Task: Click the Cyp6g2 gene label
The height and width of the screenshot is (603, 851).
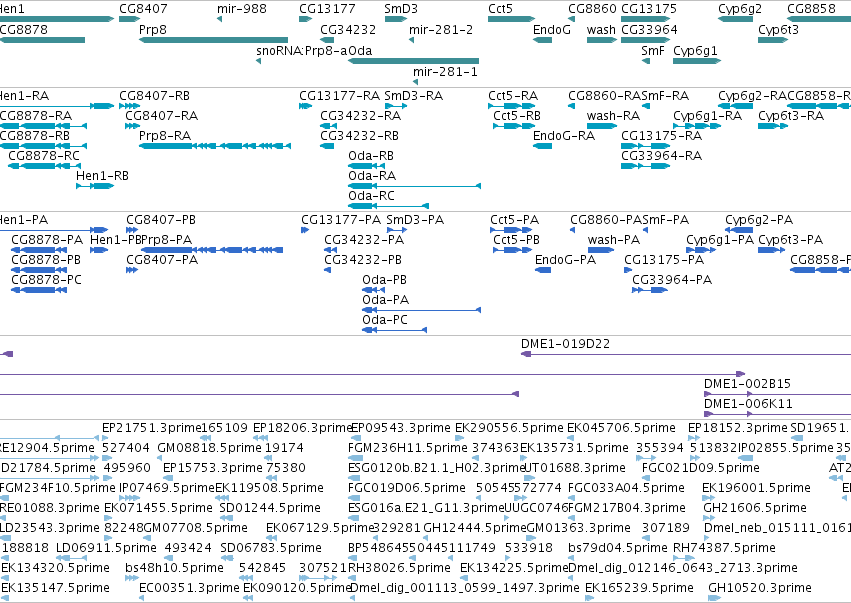Action: click(x=740, y=9)
